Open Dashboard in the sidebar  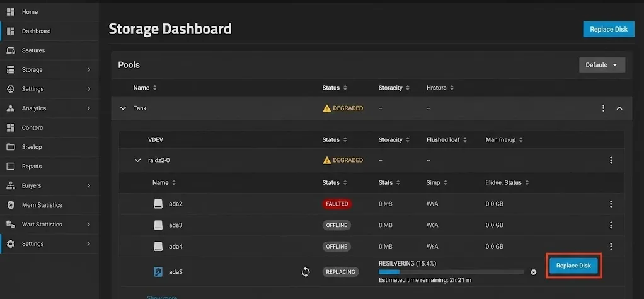click(36, 31)
